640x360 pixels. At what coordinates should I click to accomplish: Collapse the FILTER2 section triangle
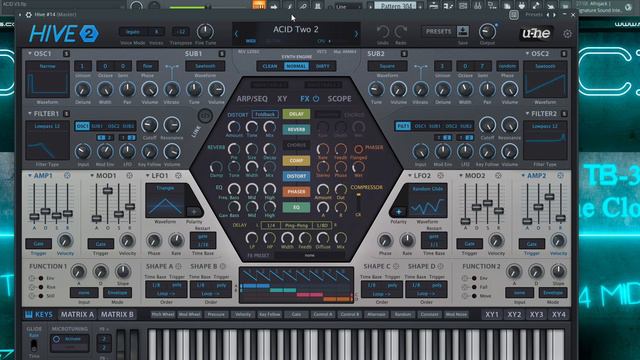tap(527, 113)
